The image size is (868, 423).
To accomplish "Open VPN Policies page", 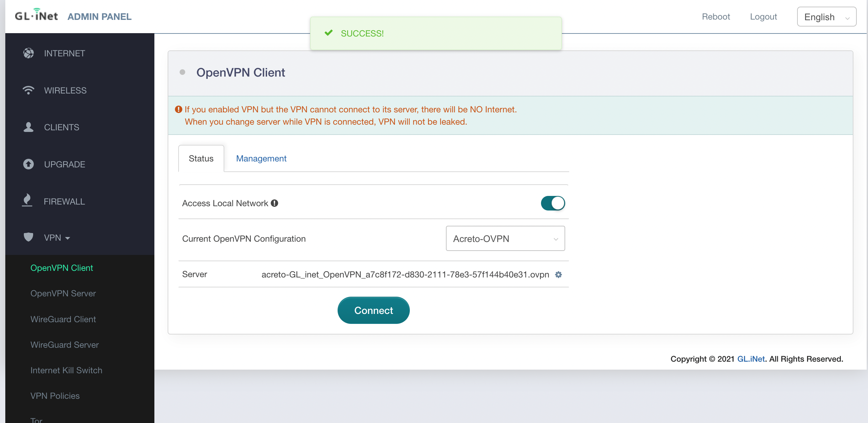I will pyautogui.click(x=55, y=396).
